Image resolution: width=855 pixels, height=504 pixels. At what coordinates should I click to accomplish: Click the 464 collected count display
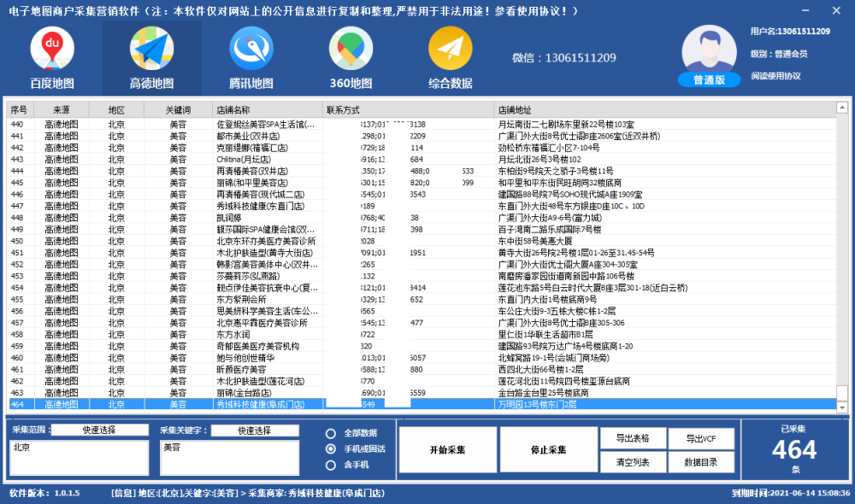coord(794,450)
